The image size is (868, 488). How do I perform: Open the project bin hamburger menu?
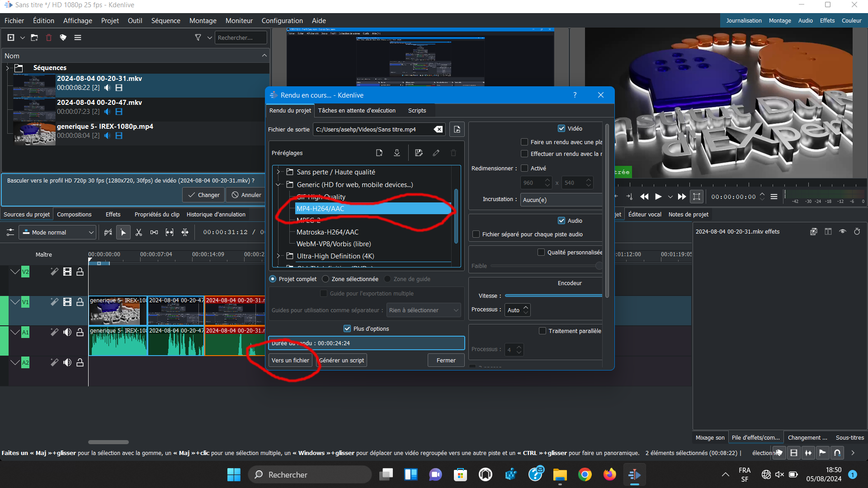[x=78, y=38]
